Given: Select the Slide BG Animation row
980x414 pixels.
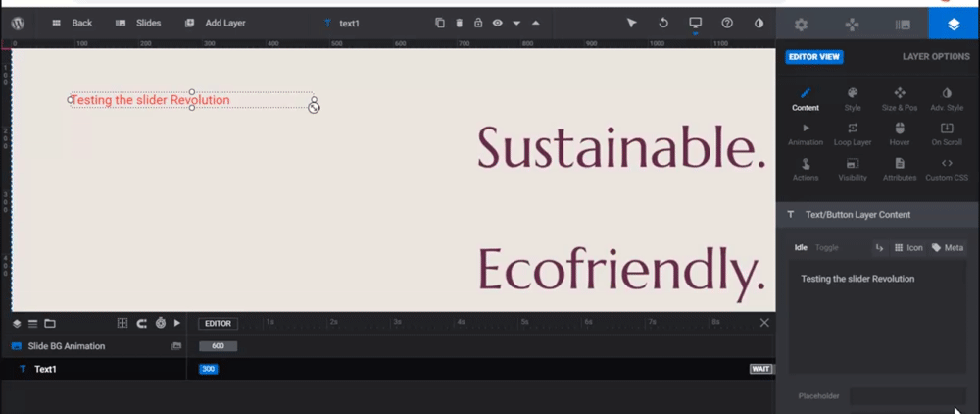Looking at the screenshot, I should 93,346.
